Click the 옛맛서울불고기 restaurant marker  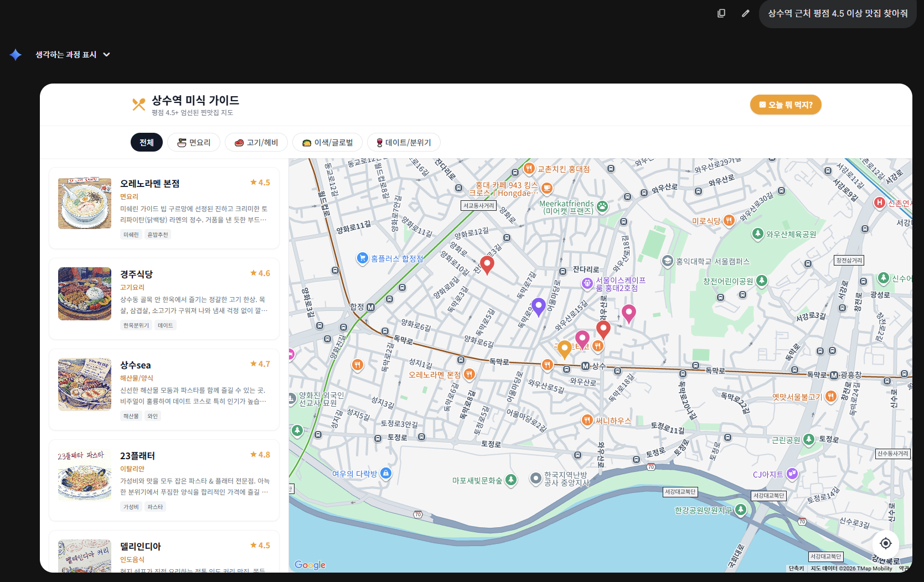(x=830, y=396)
